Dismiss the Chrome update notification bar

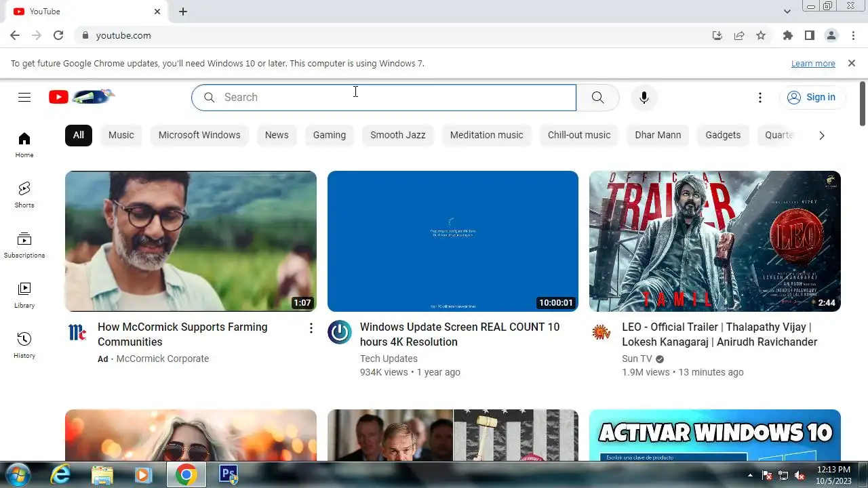click(x=852, y=63)
